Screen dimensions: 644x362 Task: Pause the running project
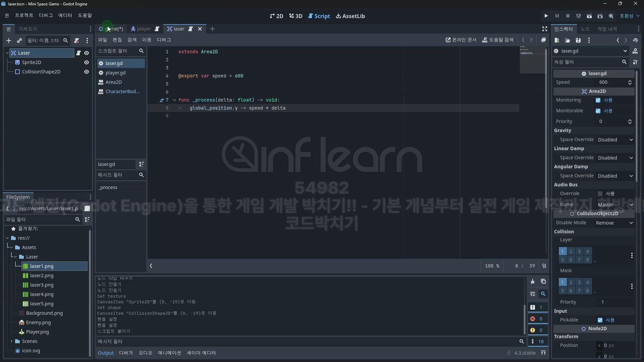click(x=557, y=16)
